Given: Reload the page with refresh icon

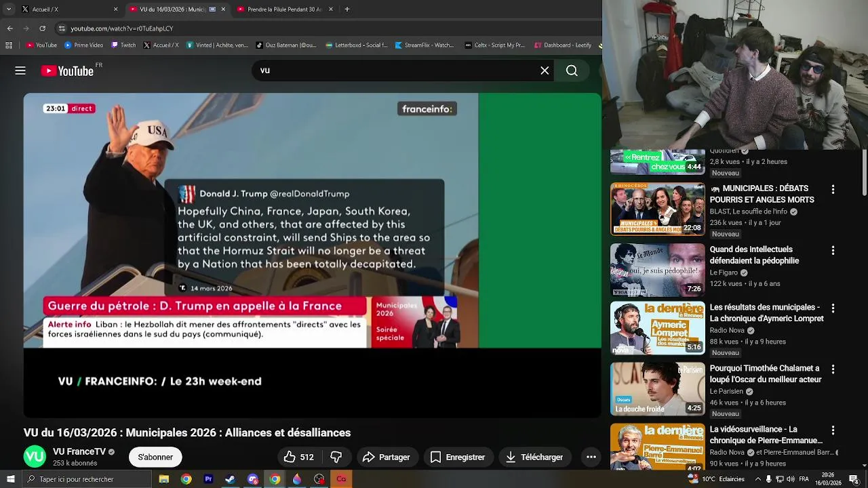Looking at the screenshot, I should click(42, 28).
